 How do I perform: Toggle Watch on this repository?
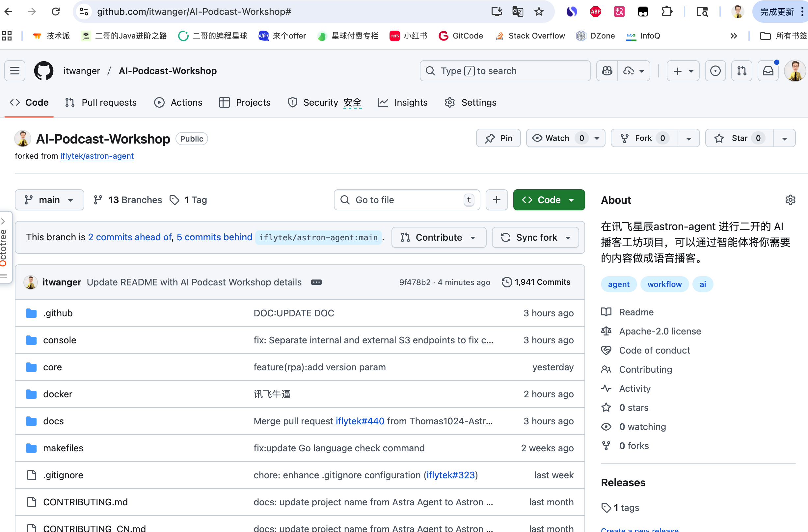coord(557,138)
